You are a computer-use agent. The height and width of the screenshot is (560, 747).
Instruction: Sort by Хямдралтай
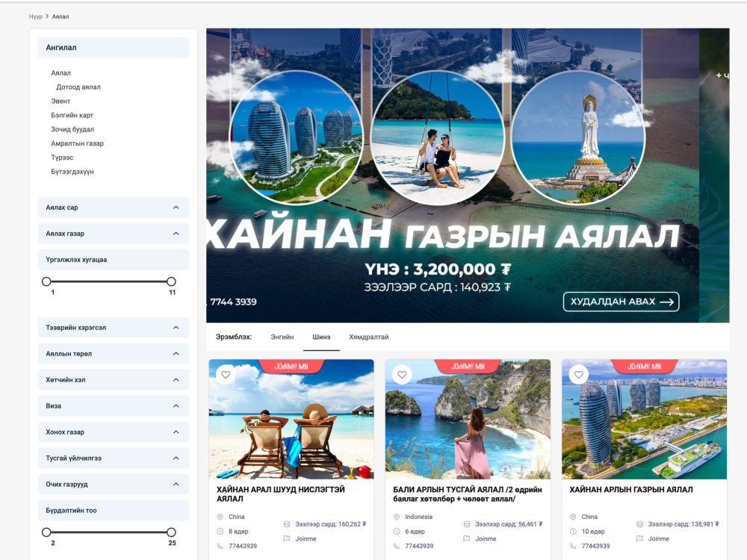coord(369,337)
